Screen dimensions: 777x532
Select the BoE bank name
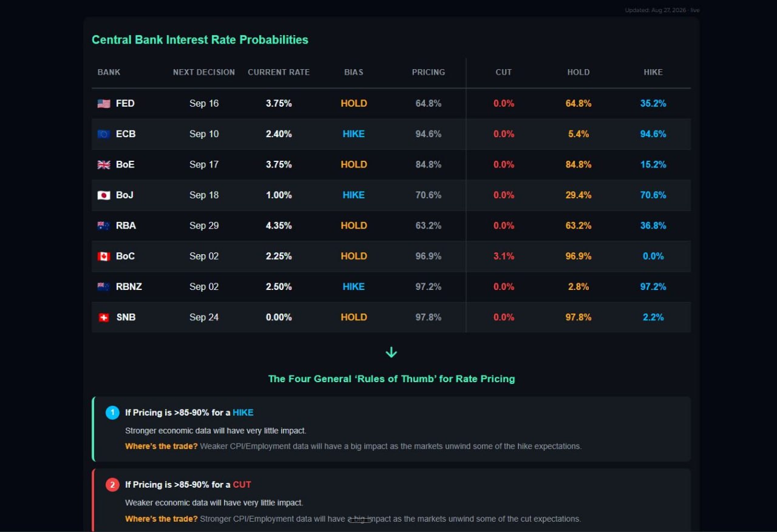[x=125, y=164]
